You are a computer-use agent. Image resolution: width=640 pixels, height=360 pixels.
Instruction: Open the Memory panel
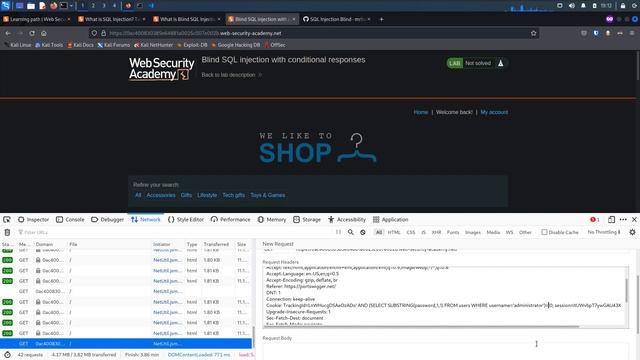coord(272,220)
